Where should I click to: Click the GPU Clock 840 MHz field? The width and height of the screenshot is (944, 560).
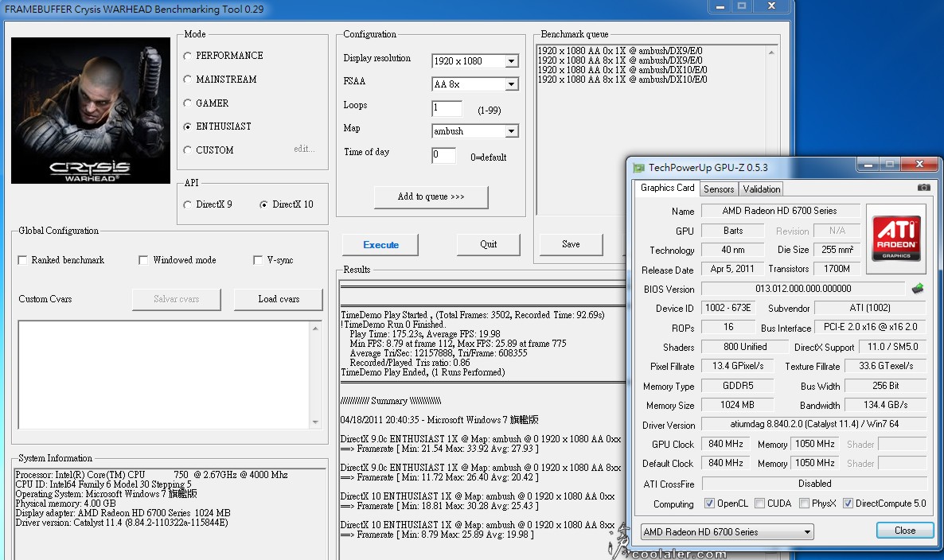pos(725,444)
